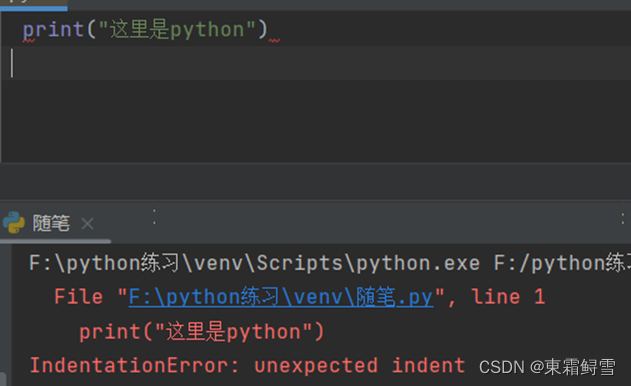The image size is (631, 386).
Task: Click the red squiggle after the closing parenthesis
Action: tap(274, 40)
